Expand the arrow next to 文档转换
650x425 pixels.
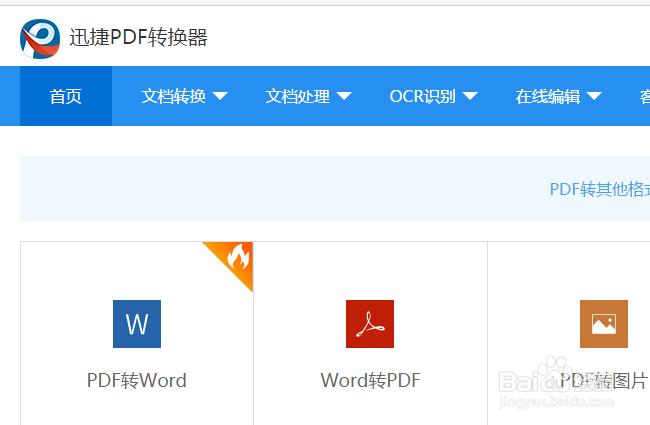pos(220,97)
